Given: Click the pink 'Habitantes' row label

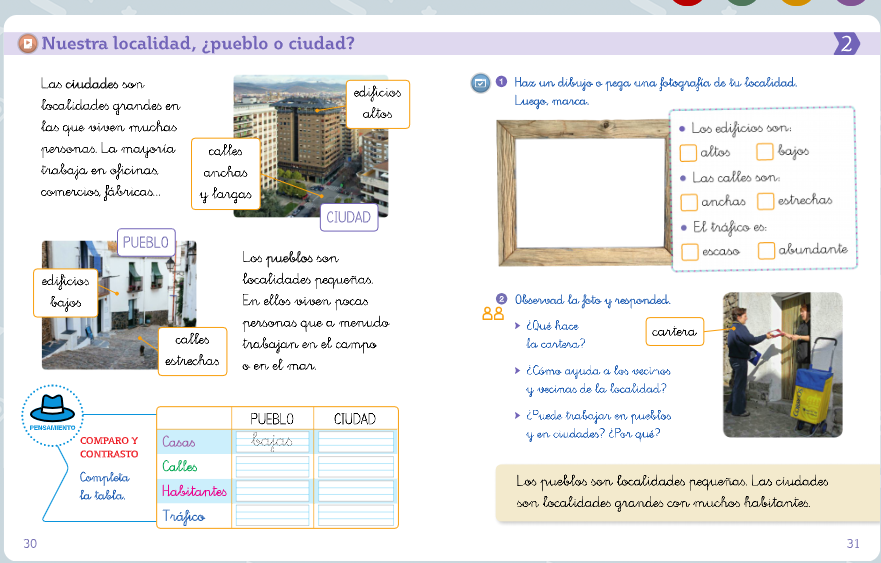Looking at the screenshot, I should click(x=194, y=491).
